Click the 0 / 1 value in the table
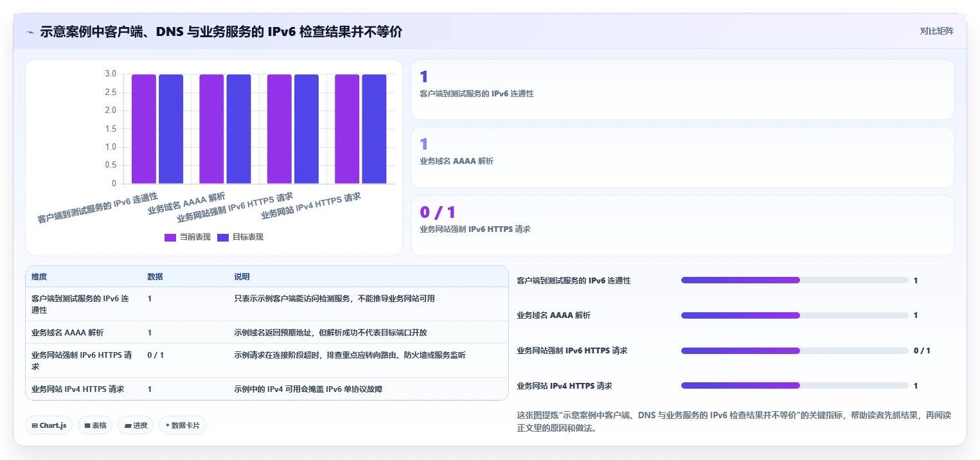980x460 pixels. coord(156,355)
